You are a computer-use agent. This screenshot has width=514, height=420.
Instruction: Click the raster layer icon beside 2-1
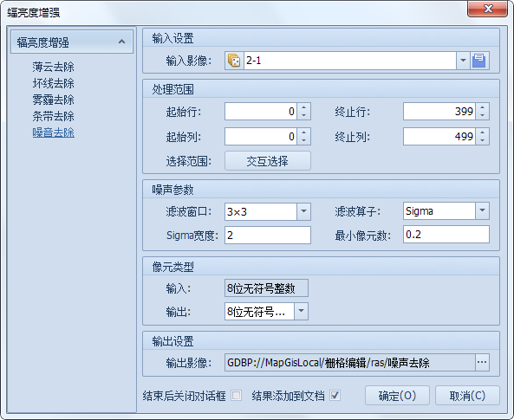point(234,61)
